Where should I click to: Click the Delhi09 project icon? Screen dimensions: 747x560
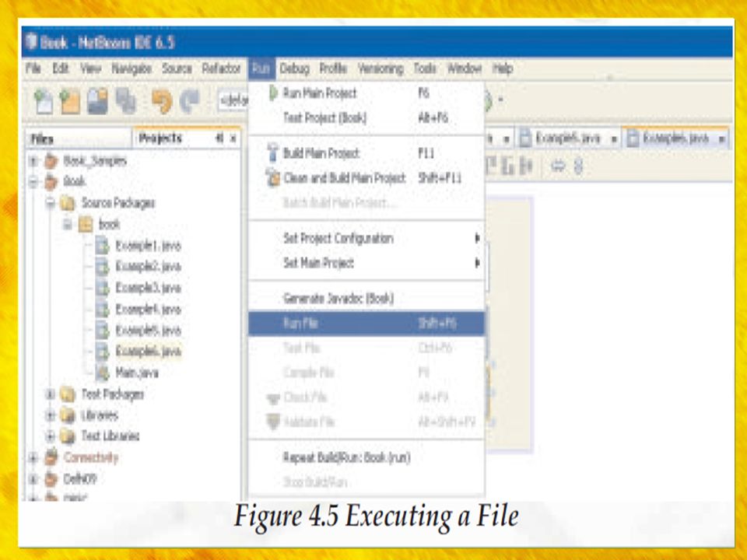point(51,478)
